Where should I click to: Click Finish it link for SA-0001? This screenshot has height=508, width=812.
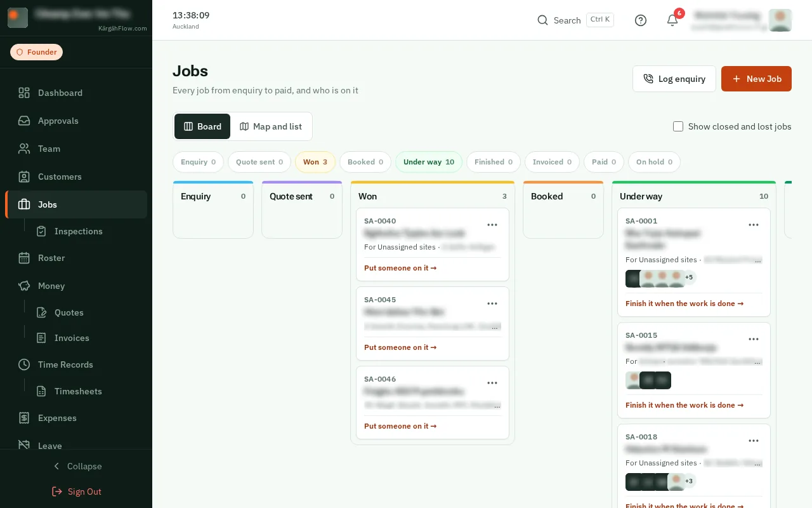[x=684, y=304]
